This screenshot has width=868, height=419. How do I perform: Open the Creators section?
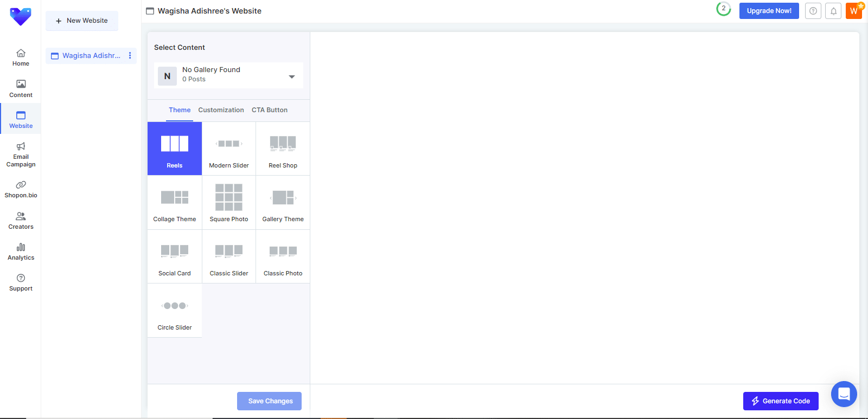(x=21, y=221)
